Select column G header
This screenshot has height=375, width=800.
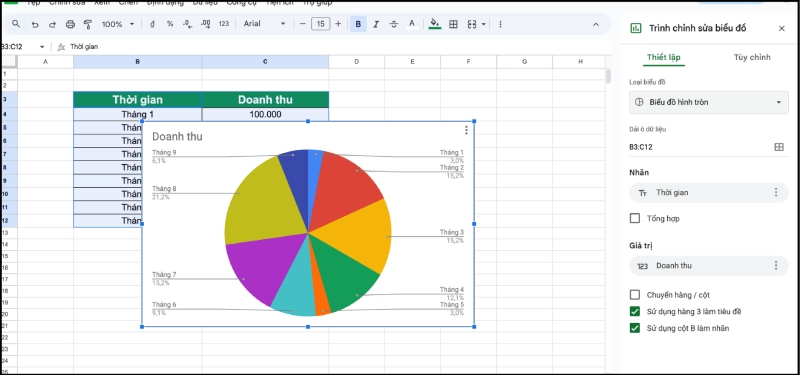coord(524,62)
